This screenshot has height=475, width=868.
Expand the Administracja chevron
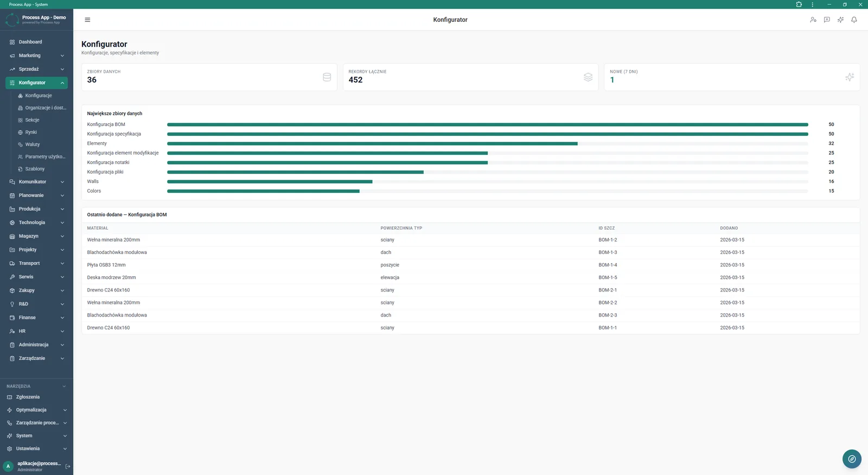(62, 345)
